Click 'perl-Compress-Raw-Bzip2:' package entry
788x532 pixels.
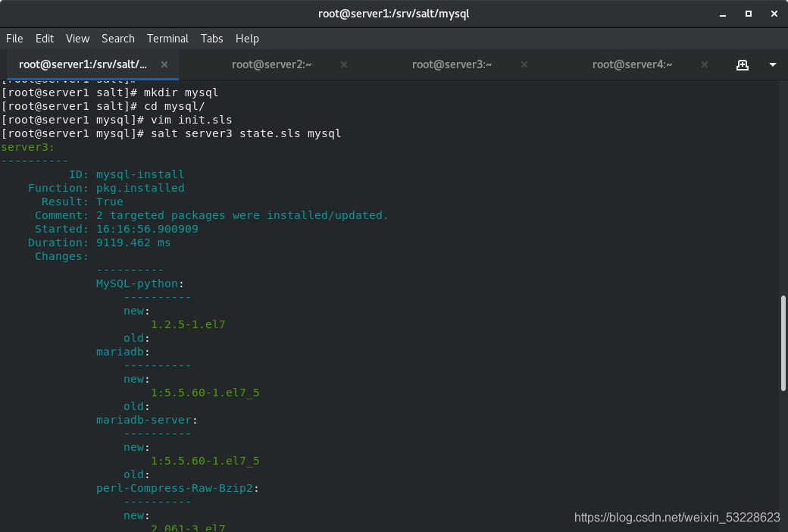pyautogui.click(x=177, y=488)
